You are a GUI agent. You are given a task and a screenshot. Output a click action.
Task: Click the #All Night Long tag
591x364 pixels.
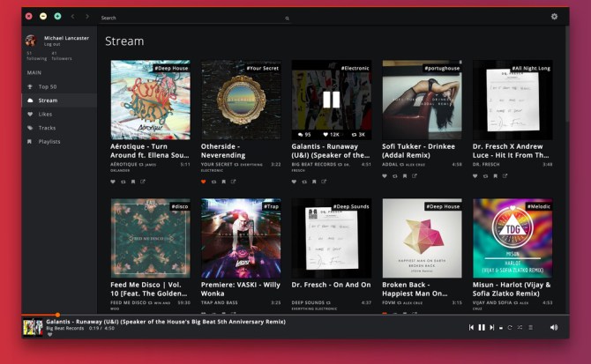[x=531, y=68]
